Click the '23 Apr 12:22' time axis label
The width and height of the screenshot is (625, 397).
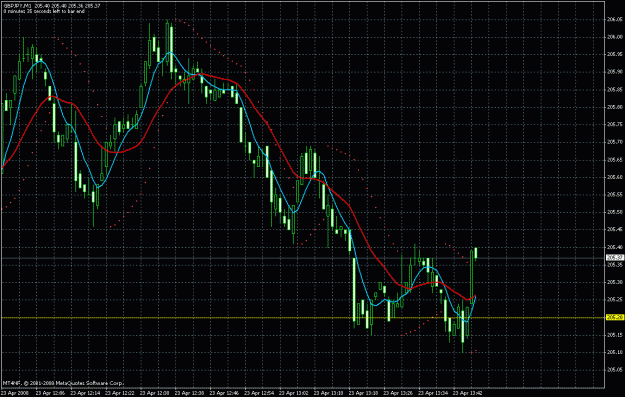(120, 393)
